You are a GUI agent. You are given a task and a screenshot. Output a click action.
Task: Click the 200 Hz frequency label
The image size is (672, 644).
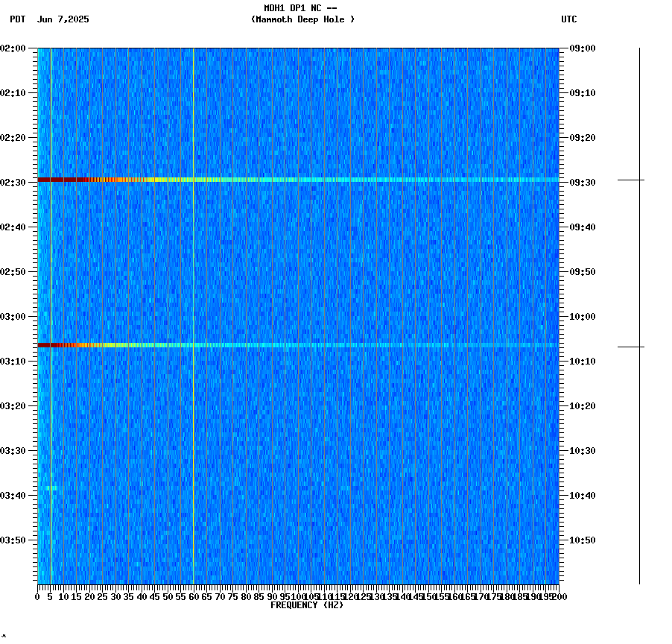click(x=557, y=596)
